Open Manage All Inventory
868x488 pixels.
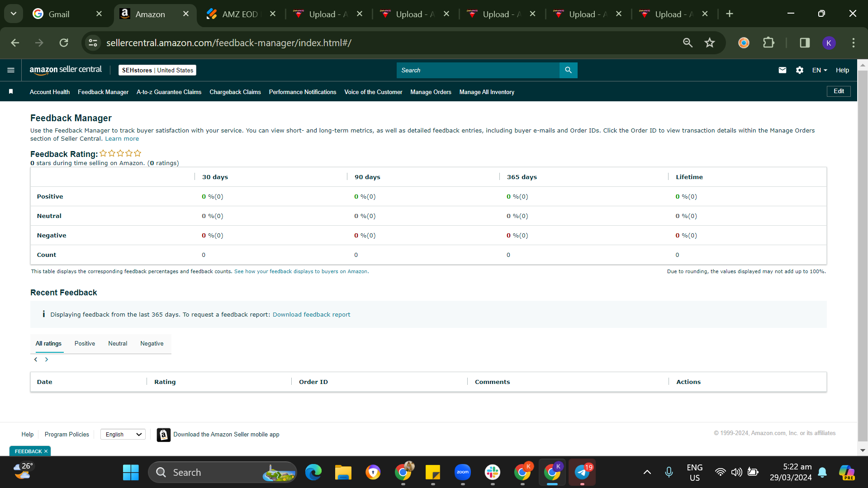tap(487, 92)
